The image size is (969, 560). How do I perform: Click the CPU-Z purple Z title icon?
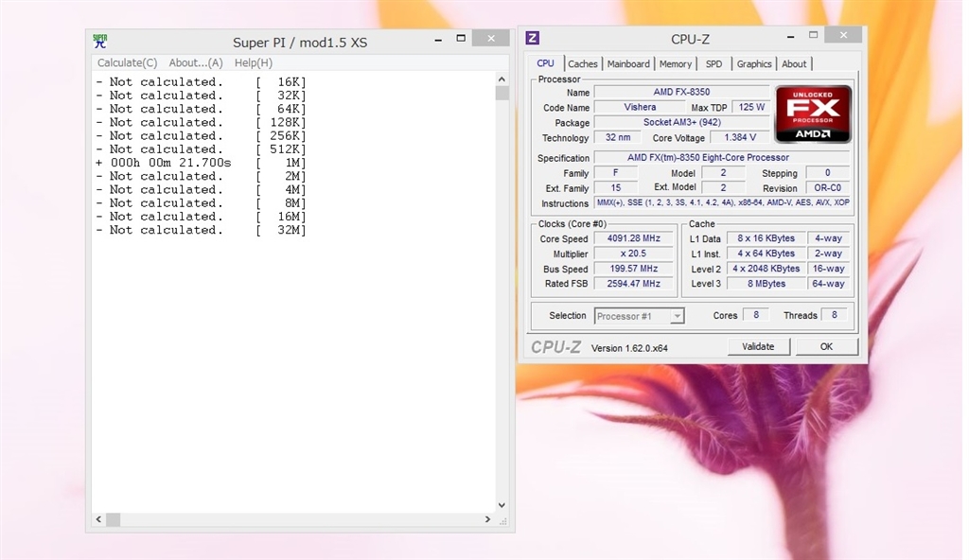coord(533,38)
